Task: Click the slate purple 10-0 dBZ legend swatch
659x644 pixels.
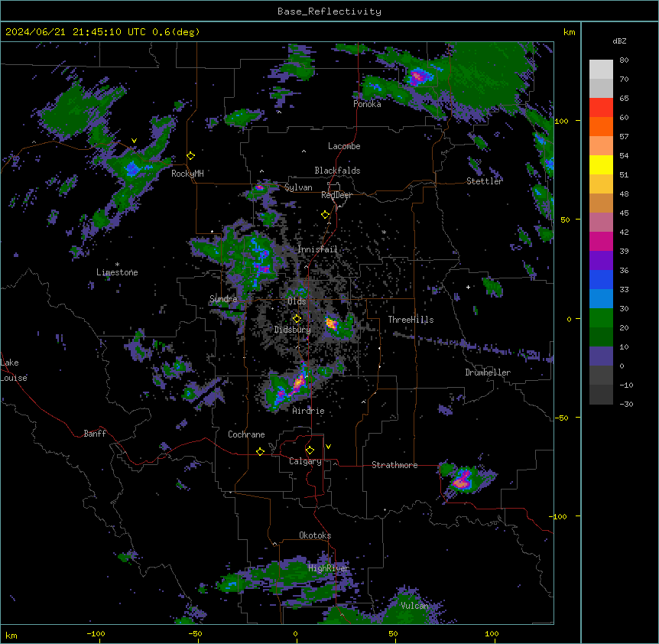Action: point(601,356)
